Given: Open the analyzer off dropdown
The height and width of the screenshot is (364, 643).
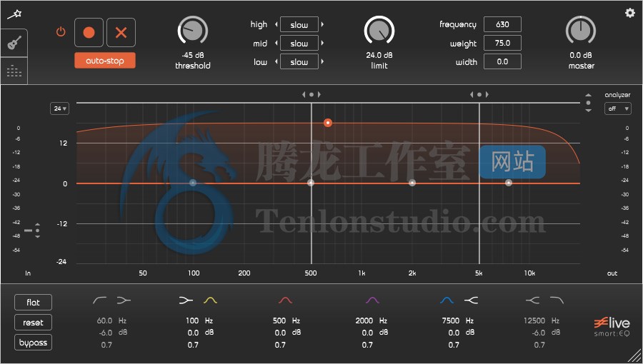Looking at the screenshot, I should [617, 108].
